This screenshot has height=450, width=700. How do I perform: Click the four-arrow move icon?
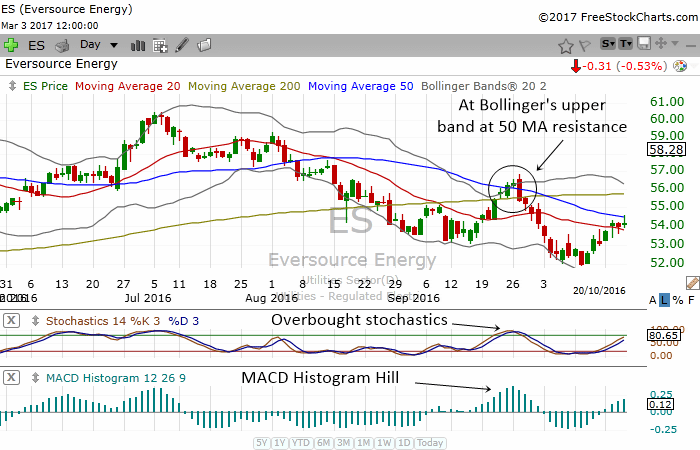[x=661, y=43]
